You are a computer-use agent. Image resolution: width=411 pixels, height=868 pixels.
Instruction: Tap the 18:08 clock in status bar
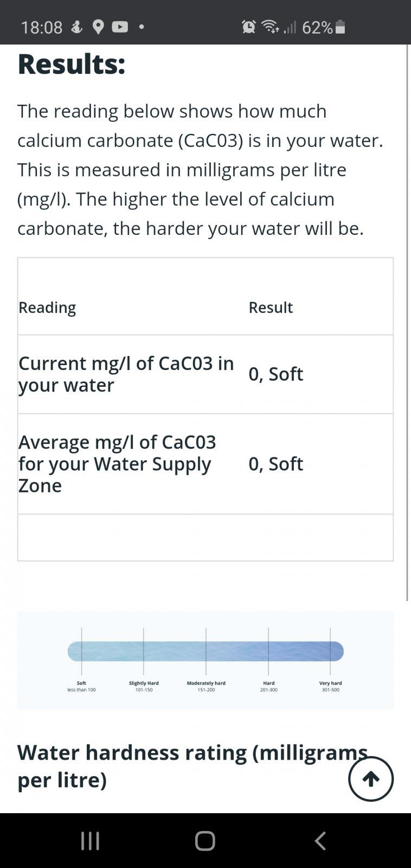pos(42,27)
